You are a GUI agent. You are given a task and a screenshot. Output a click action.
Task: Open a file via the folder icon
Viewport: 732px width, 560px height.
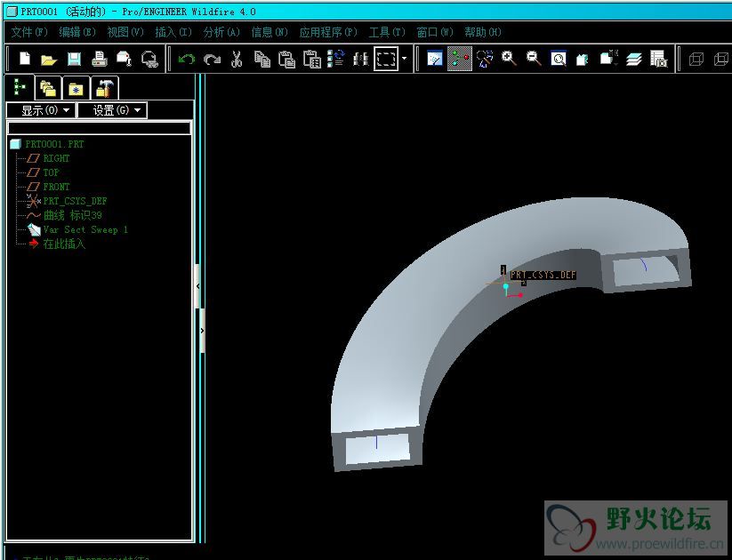[49, 60]
